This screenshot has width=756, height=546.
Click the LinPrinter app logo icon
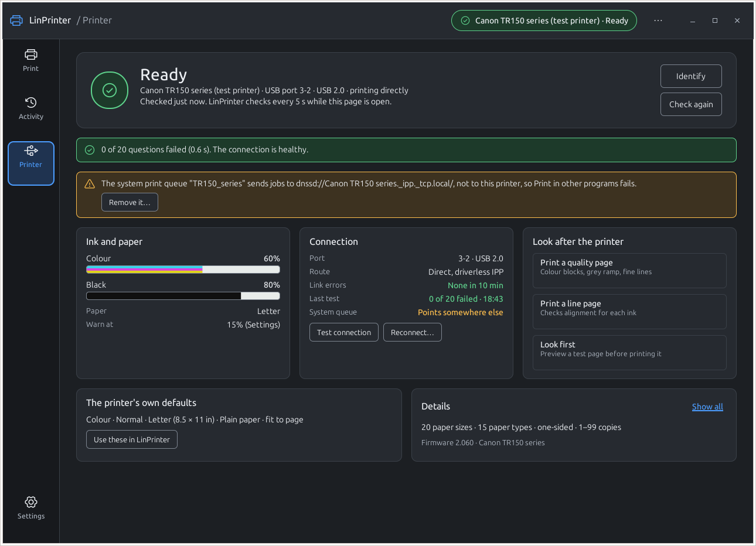pos(16,21)
